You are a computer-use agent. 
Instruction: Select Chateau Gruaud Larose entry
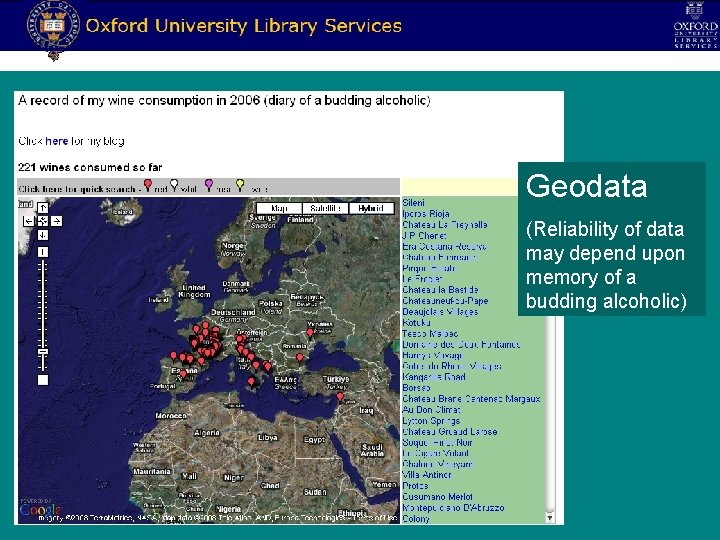pyautogui.click(x=450, y=432)
